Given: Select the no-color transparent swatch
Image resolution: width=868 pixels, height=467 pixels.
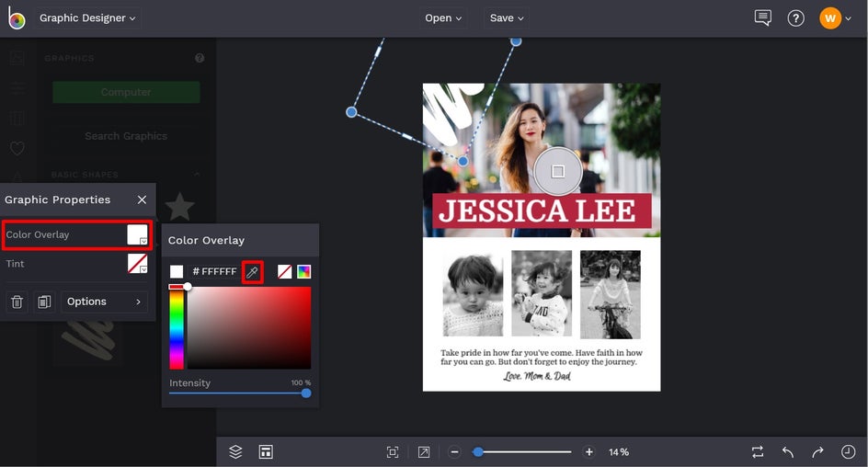Looking at the screenshot, I should pos(284,272).
